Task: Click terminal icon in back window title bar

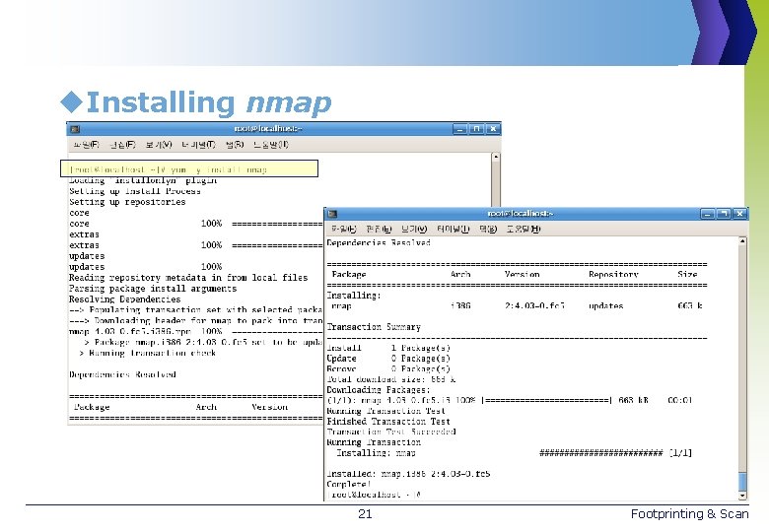Action: [x=75, y=129]
